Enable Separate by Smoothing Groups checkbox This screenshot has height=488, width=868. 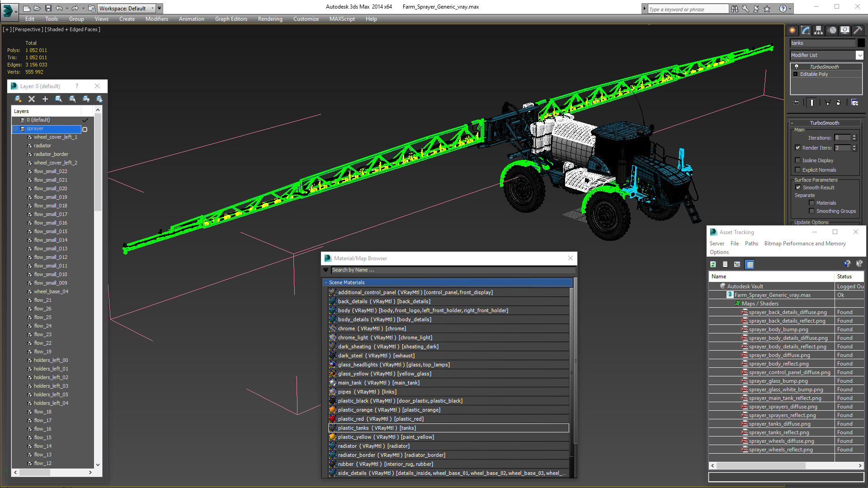coord(812,211)
